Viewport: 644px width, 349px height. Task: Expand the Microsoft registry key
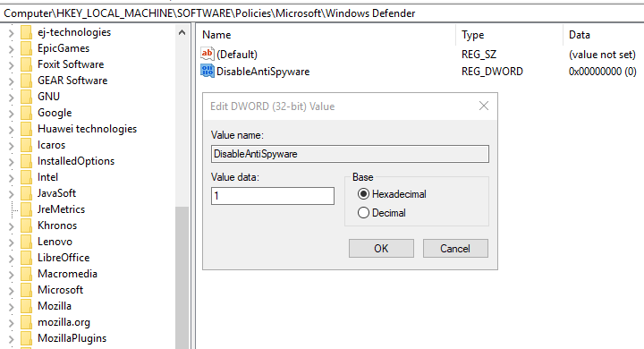point(11,291)
